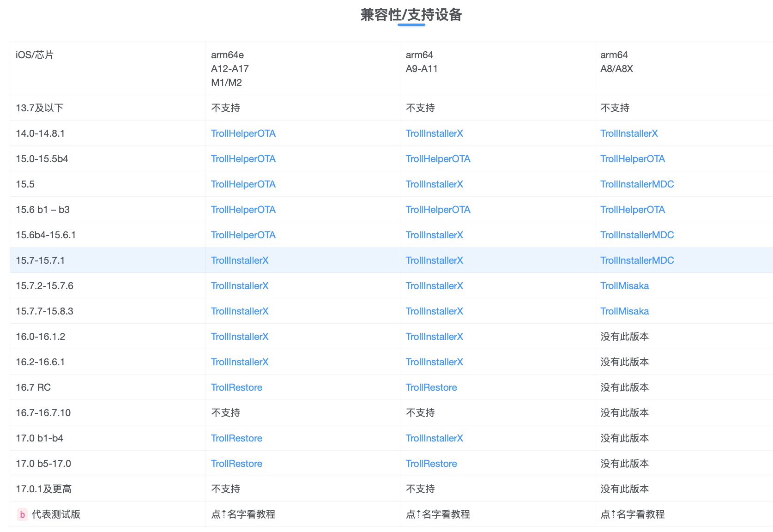The width and height of the screenshot is (773, 532).
Task: Open TrollHelperOTA link in 15.5 row arm64e
Action: pyautogui.click(x=243, y=184)
